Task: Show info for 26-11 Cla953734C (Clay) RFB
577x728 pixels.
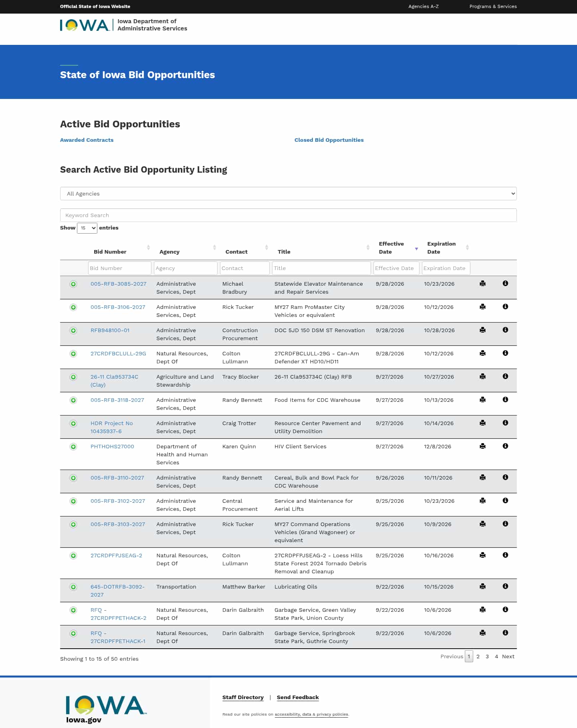Action: (505, 376)
